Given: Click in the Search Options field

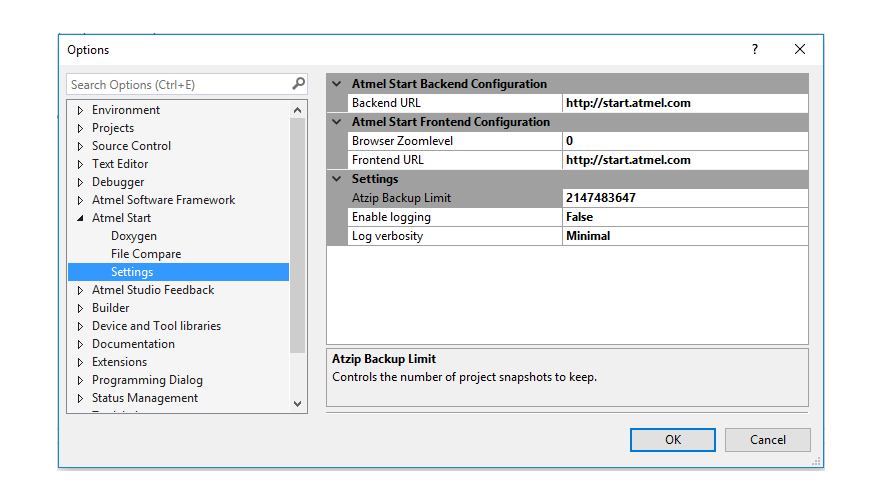Looking at the screenshot, I should (x=178, y=85).
